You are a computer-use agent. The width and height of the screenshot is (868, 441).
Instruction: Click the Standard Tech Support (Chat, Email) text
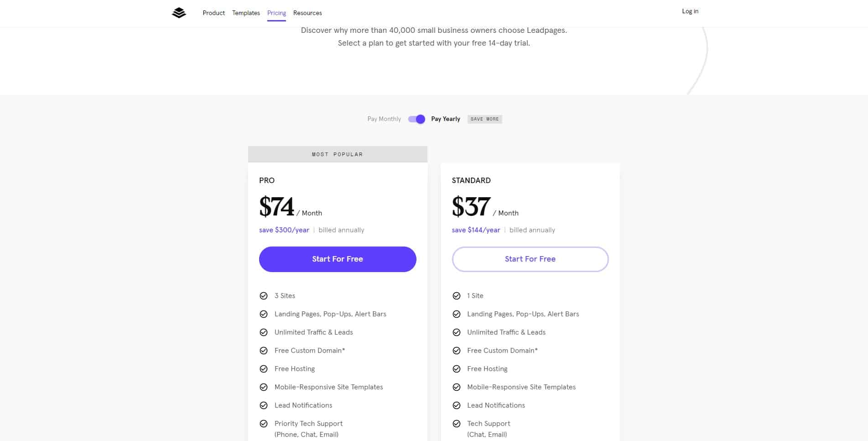point(489,429)
